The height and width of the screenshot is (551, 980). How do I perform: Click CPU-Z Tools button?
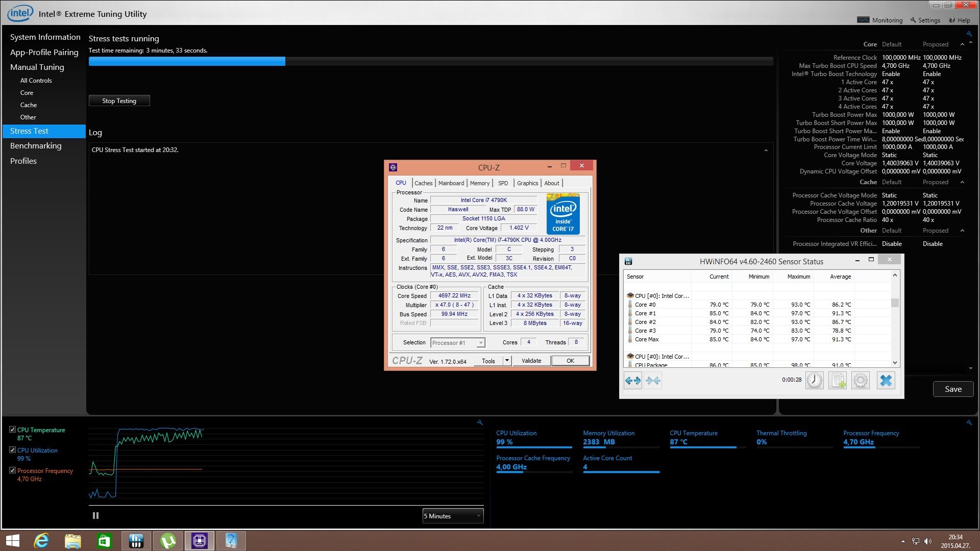coord(488,361)
